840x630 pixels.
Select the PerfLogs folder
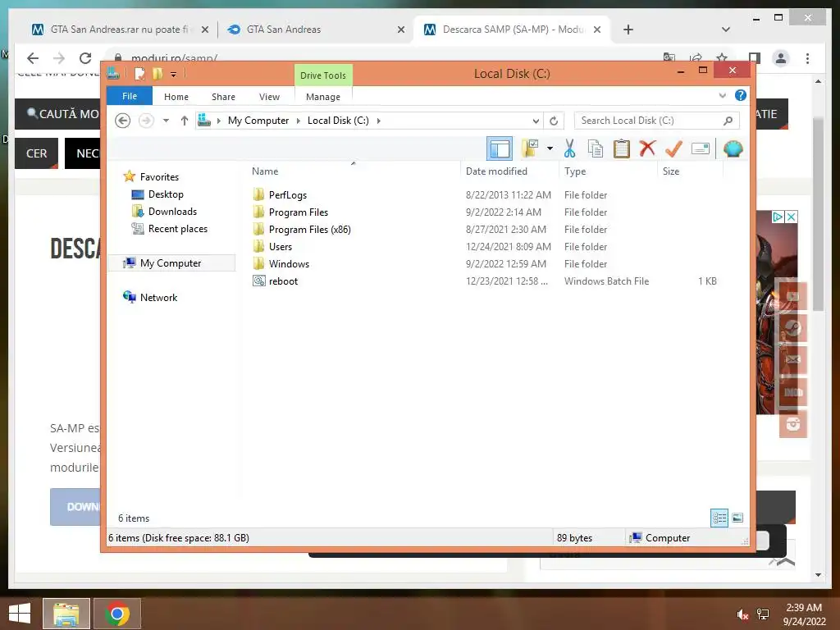pos(288,195)
